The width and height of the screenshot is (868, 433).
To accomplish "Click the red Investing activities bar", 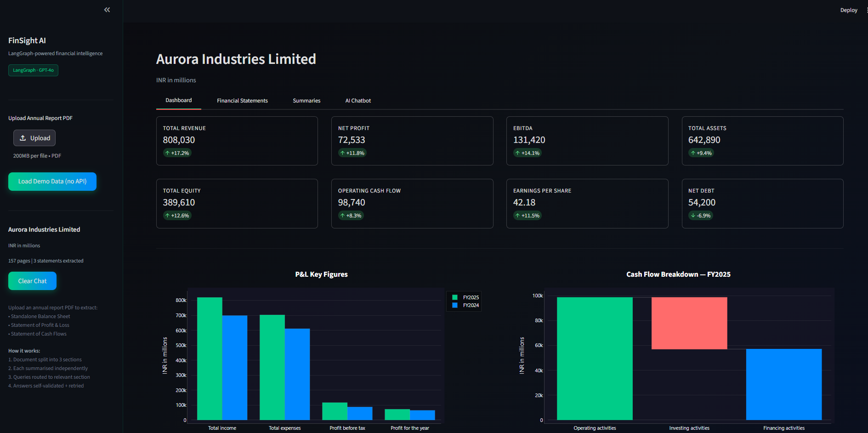I will (689, 323).
